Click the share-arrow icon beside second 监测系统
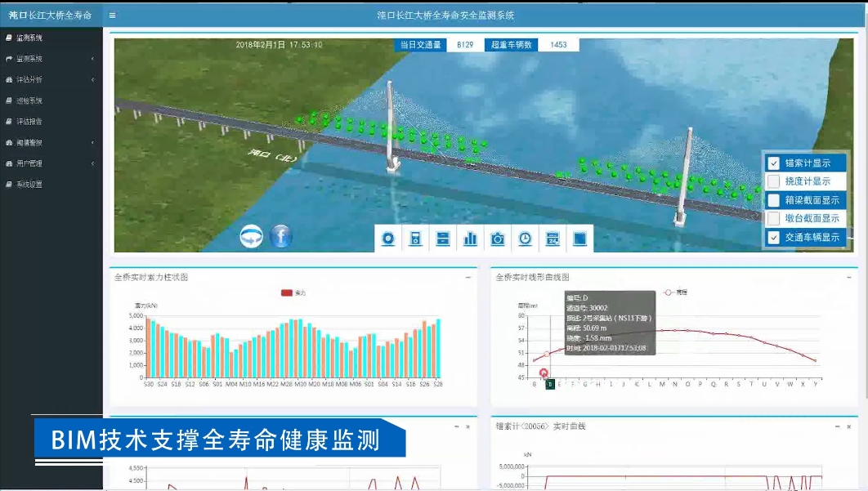 click(x=9, y=59)
